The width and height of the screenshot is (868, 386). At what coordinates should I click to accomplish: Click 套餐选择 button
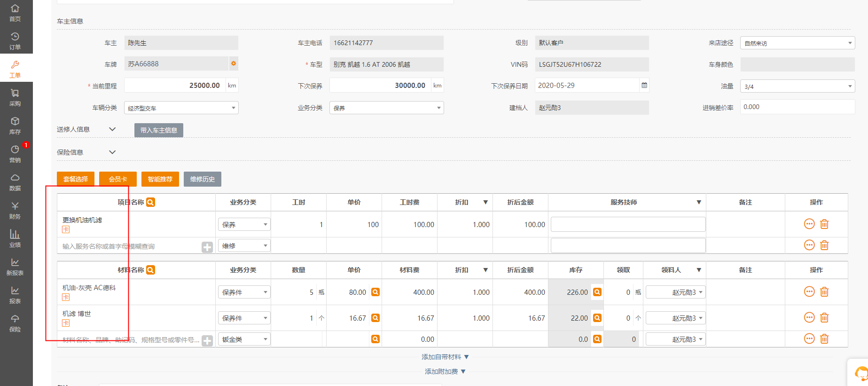(x=76, y=179)
